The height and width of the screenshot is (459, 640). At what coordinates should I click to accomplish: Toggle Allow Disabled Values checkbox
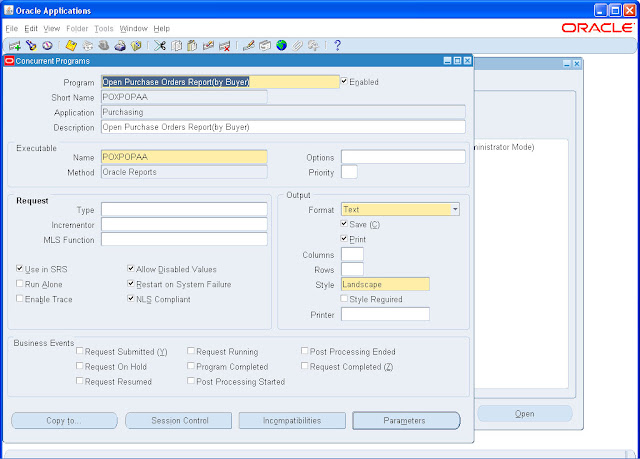click(131, 268)
